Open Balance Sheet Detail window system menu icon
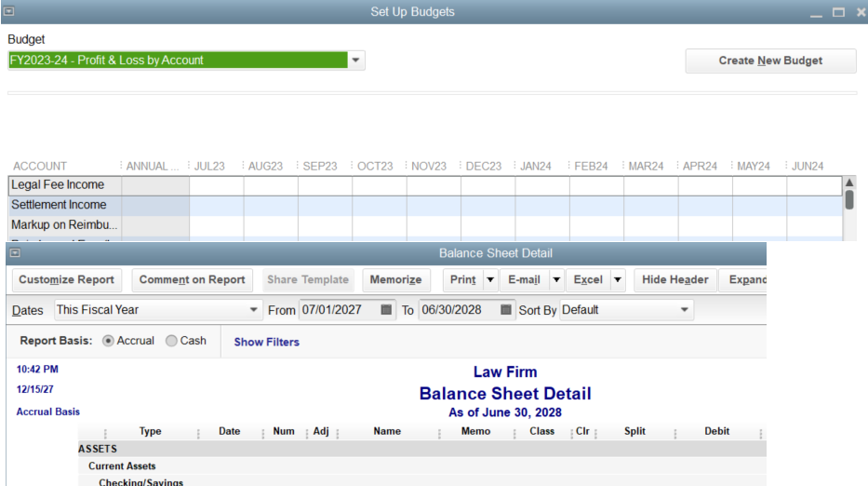 [15, 252]
